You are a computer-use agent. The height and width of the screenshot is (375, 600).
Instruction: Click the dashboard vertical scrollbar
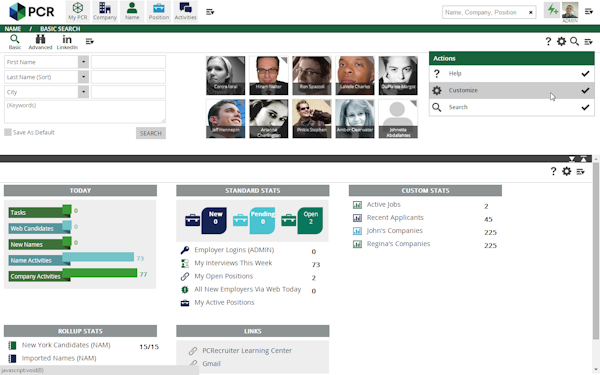[x=596, y=251]
